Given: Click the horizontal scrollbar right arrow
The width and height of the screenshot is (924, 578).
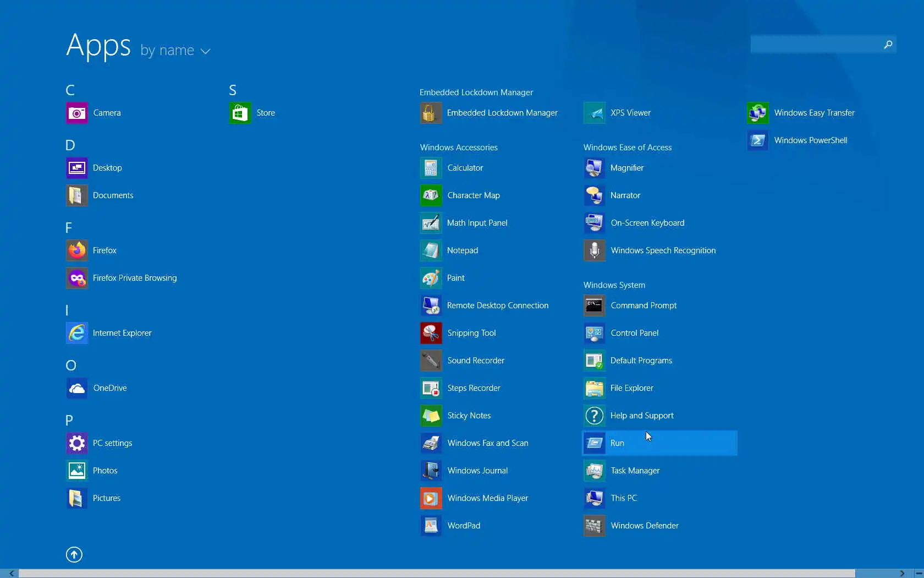Looking at the screenshot, I should point(902,573).
